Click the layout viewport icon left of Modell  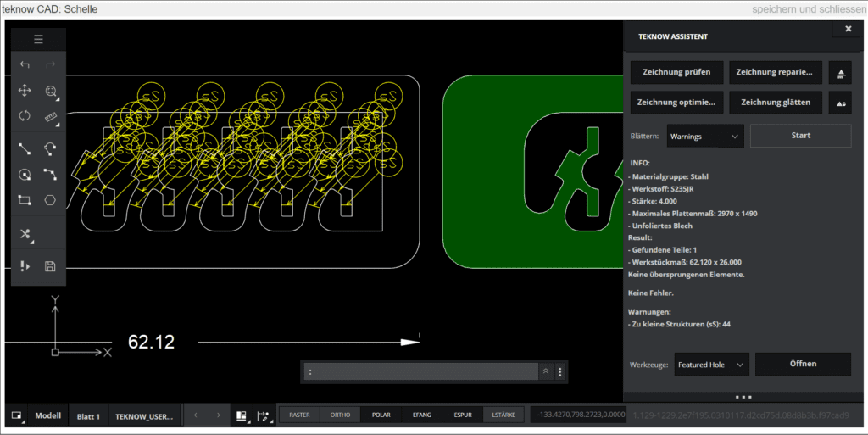(17, 415)
